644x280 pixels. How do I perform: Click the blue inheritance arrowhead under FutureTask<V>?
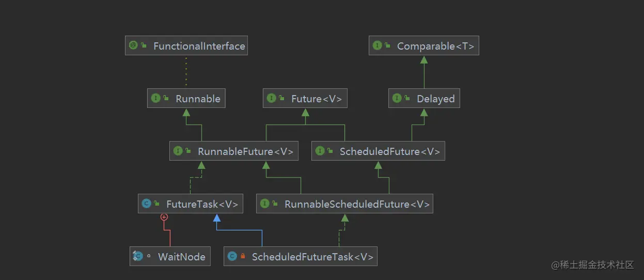pyautogui.click(x=216, y=218)
